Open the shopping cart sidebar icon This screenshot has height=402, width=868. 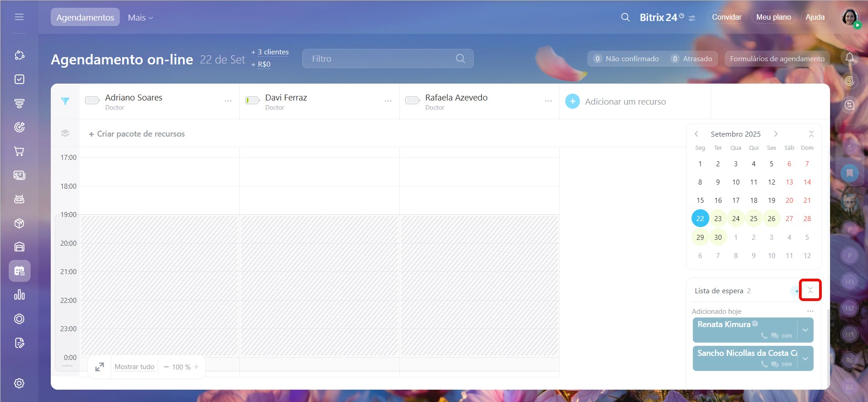click(x=19, y=151)
